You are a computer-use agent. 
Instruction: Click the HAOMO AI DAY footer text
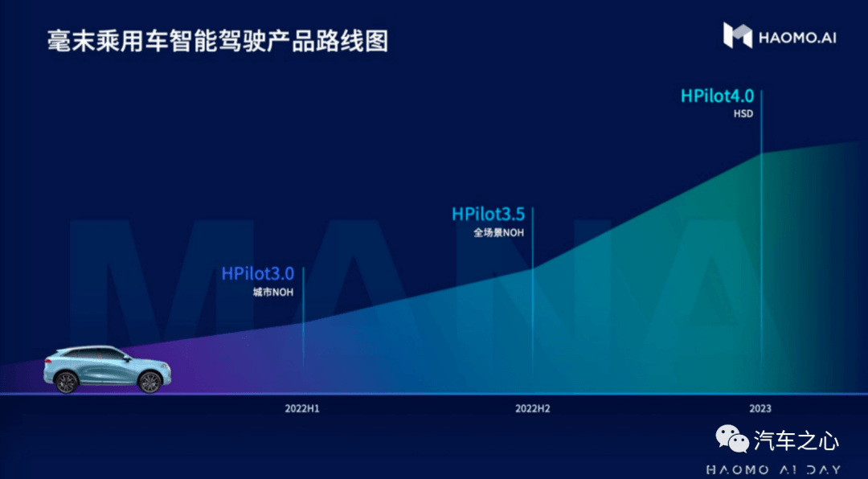[x=772, y=469]
